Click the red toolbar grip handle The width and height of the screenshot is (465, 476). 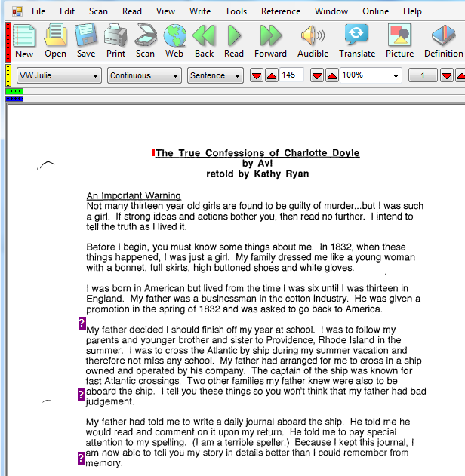point(8,42)
